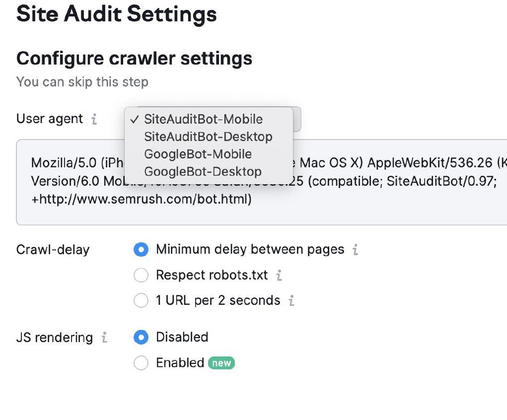Select GoogleBot-Desktop user agent option
Image resolution: width=507 pixels, height=420 pixels.
coord(203,171)
